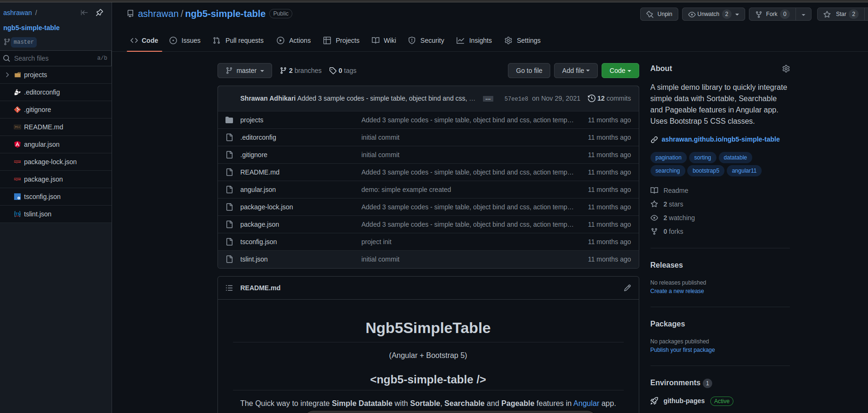Star the repository

coord(841,14)
